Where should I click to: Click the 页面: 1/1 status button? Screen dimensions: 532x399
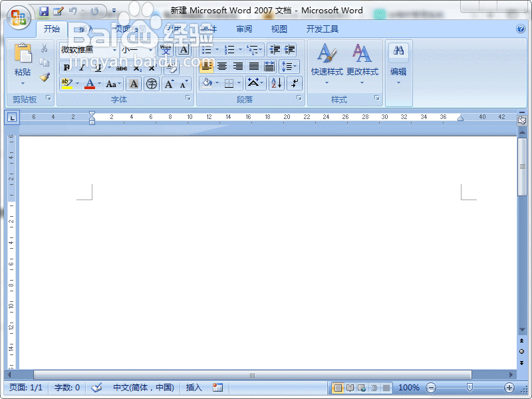[x=26, y=387]
